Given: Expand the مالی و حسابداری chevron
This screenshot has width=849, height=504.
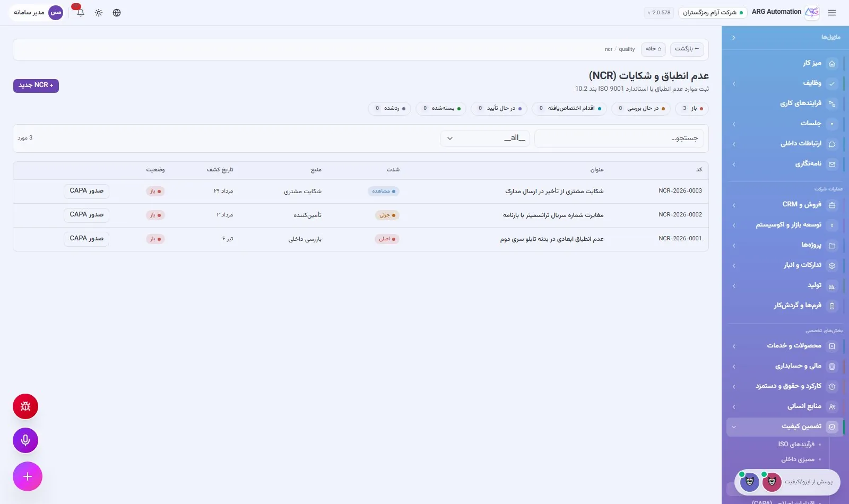Looking at the screenshot, I should point(734,366).
